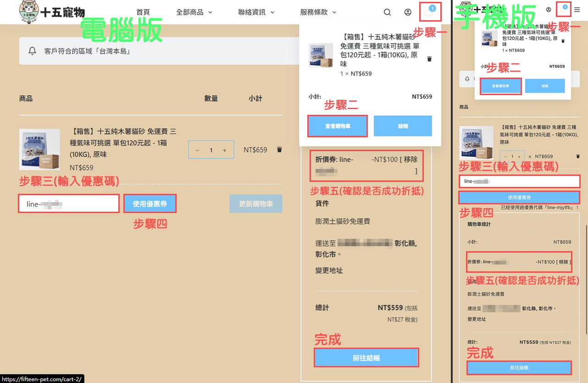Screen dimensions: 588x383
Task: Expand 全部商品 dropdown menu
Action: coord(194,12)
